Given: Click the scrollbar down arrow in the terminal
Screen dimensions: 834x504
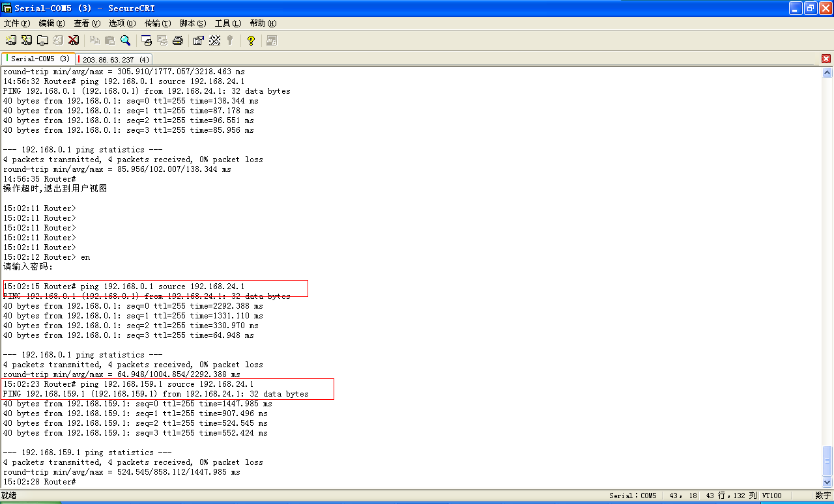Looking at the screenshot, I should pyautogui.click(x=827, y=483).
